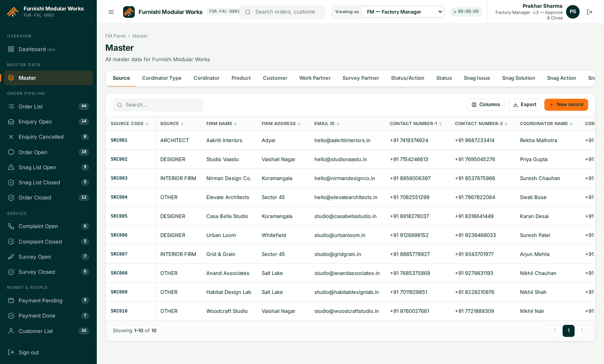Viewport: 604px width, 364px height.
Task: Click the sign-out arrow icon next to the PS avatar
Action: [590, 12]
